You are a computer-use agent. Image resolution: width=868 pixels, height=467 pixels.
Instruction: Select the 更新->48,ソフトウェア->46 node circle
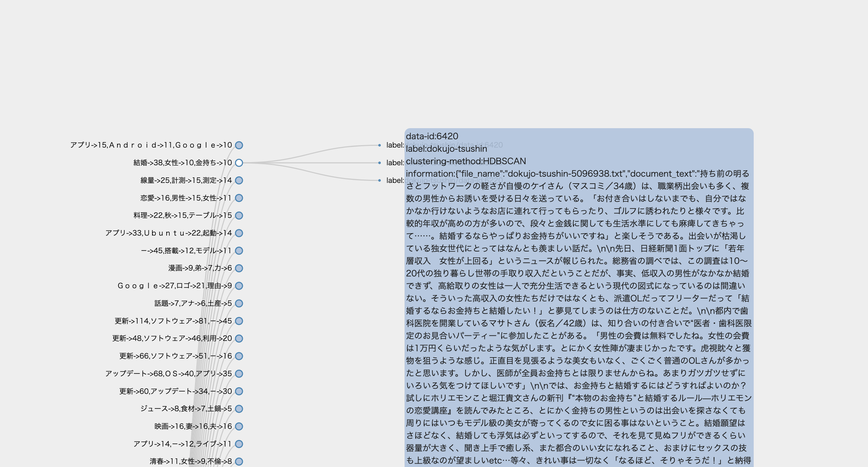[239, 338]
